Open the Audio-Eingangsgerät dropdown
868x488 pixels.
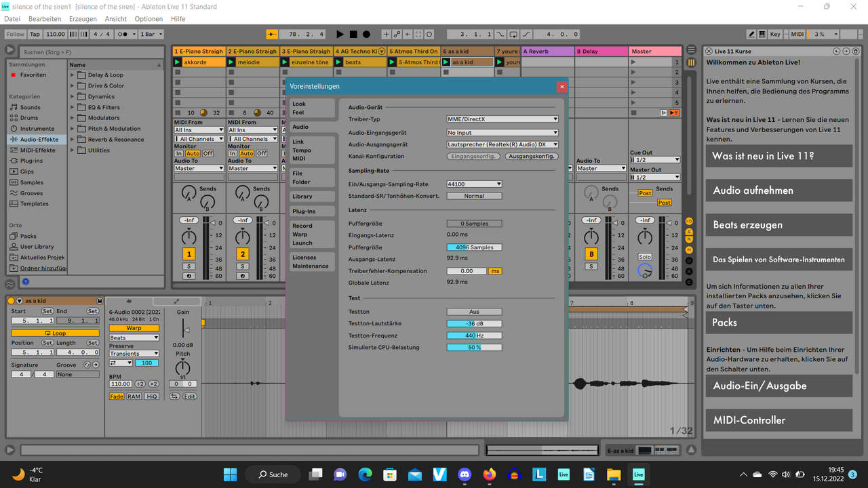[x=502, y=133]
